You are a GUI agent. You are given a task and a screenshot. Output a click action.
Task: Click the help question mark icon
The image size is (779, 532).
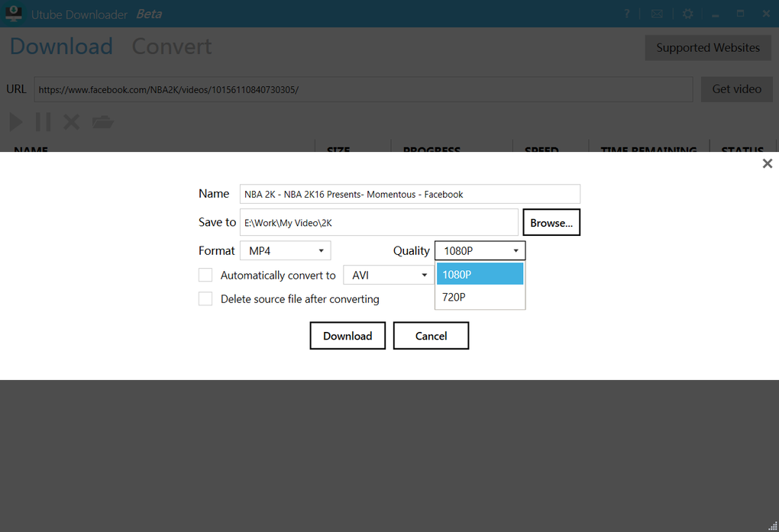[x=627, y=14]
